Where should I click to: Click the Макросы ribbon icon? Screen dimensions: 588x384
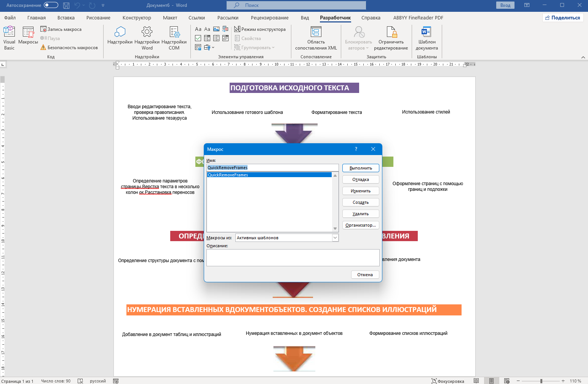(28, 35)
